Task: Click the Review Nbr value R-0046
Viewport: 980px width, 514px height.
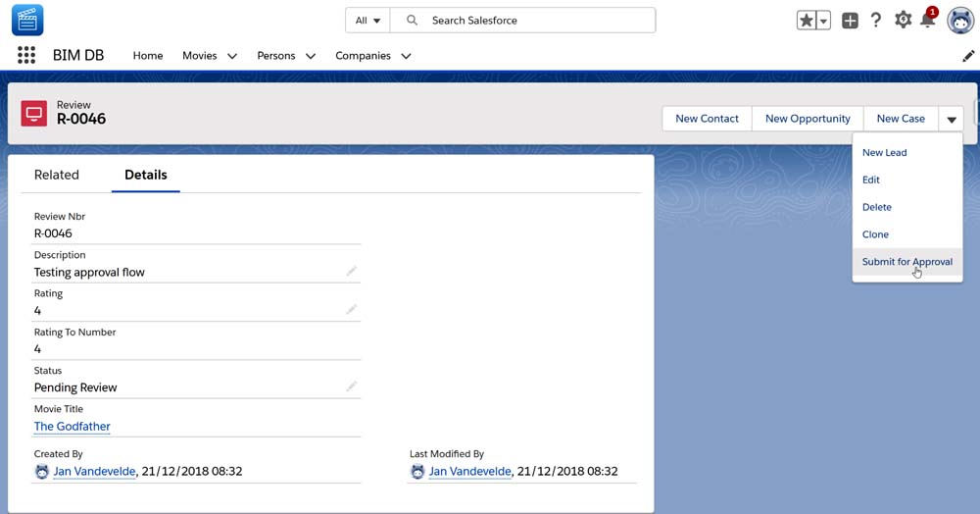Action: point(53,233)
